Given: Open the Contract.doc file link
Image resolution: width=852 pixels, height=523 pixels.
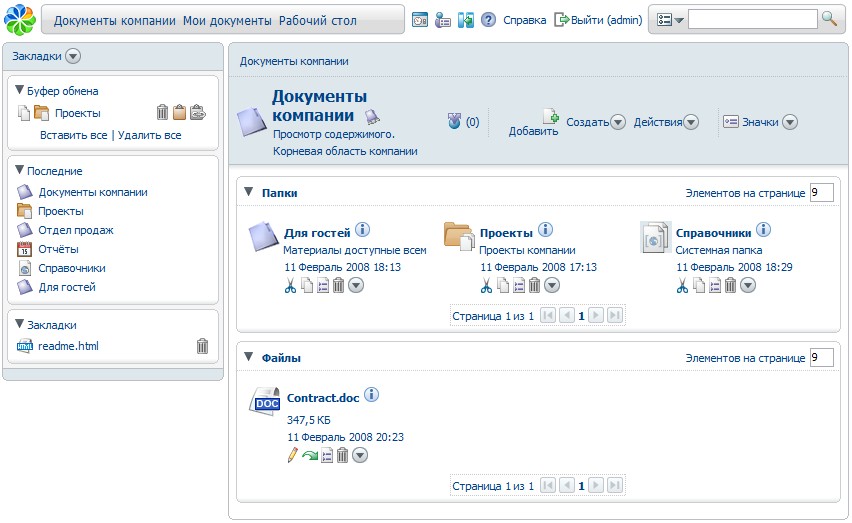Looking at the screenshot, I should pyautogui.click(x=323, y=398).
